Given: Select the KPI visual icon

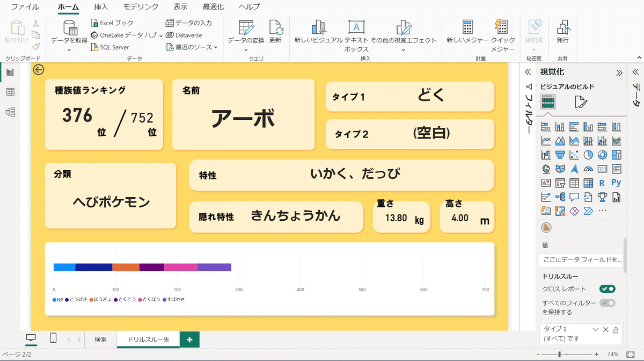Looking at the screenshot, I should [x=546, y=183].
